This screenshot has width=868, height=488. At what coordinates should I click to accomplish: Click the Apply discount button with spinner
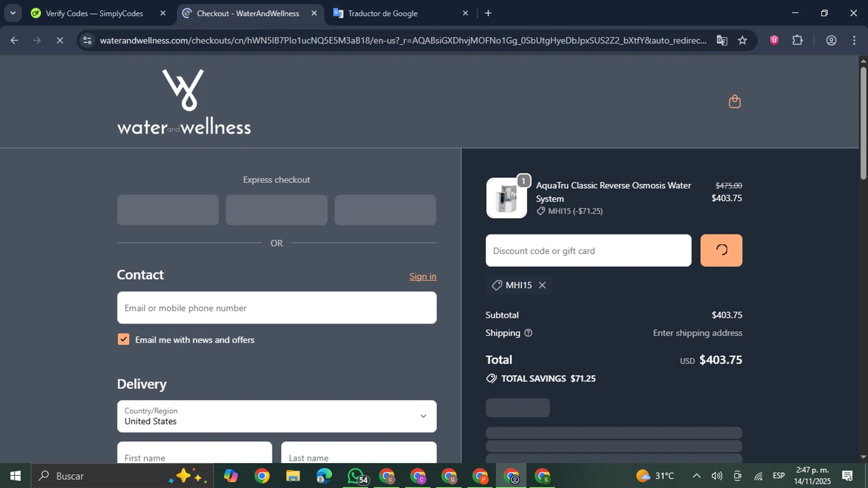[x=721, y=250]
